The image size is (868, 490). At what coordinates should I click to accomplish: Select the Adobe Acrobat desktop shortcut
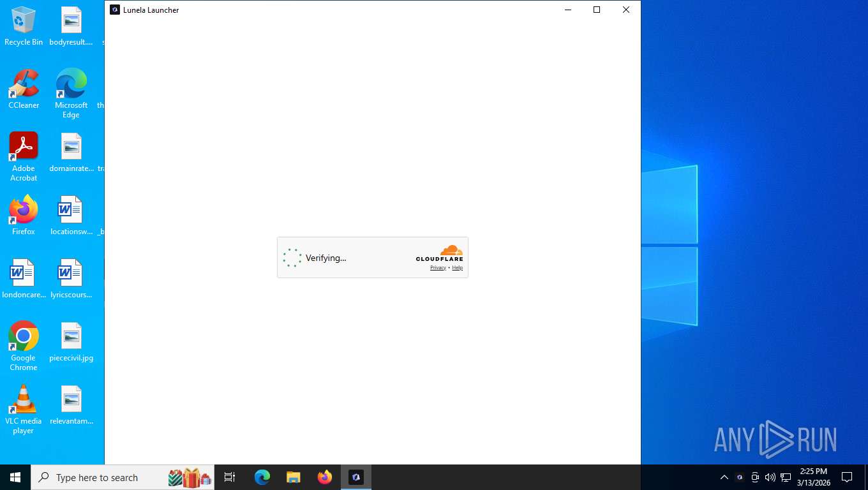pyautogui.click(x=24, y=157)
